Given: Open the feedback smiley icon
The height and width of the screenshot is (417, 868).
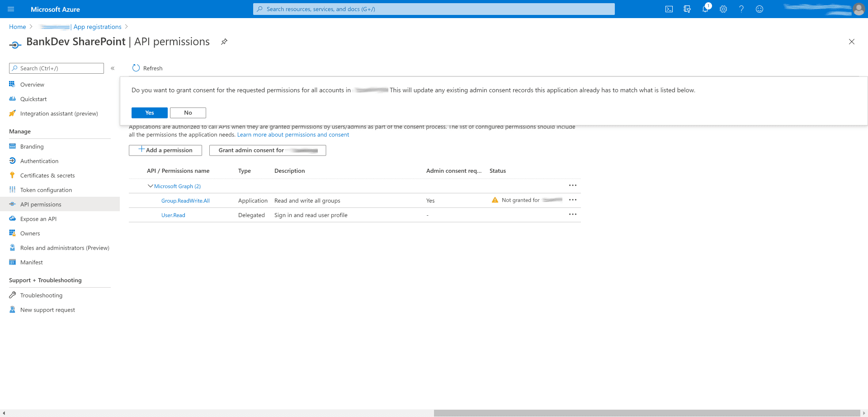Looking at the screenshot, I should [x=759, y=9].
